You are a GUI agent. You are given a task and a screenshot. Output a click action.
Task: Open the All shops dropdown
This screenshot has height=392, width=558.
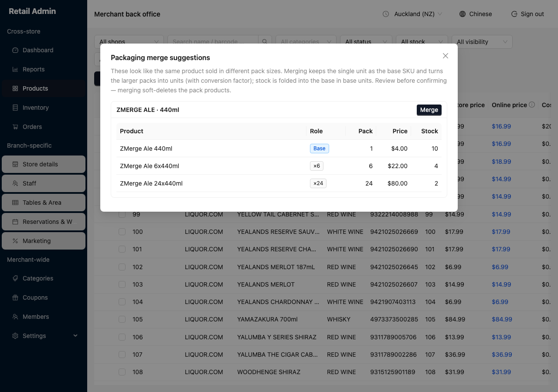pos(129,42)
